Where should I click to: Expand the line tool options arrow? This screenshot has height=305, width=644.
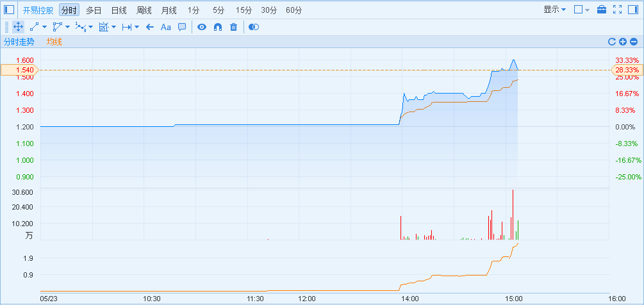pyautogui.click(x=44, y=28)
